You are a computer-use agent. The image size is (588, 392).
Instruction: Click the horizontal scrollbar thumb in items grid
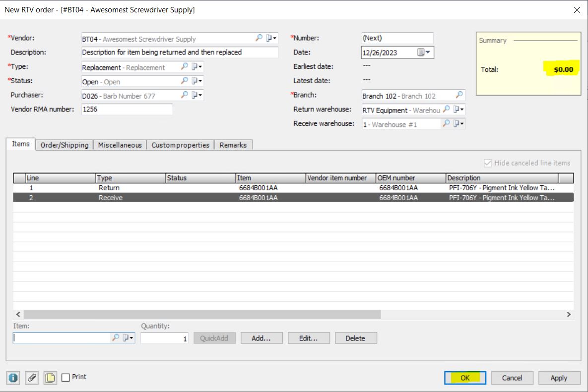coord(202,314)
